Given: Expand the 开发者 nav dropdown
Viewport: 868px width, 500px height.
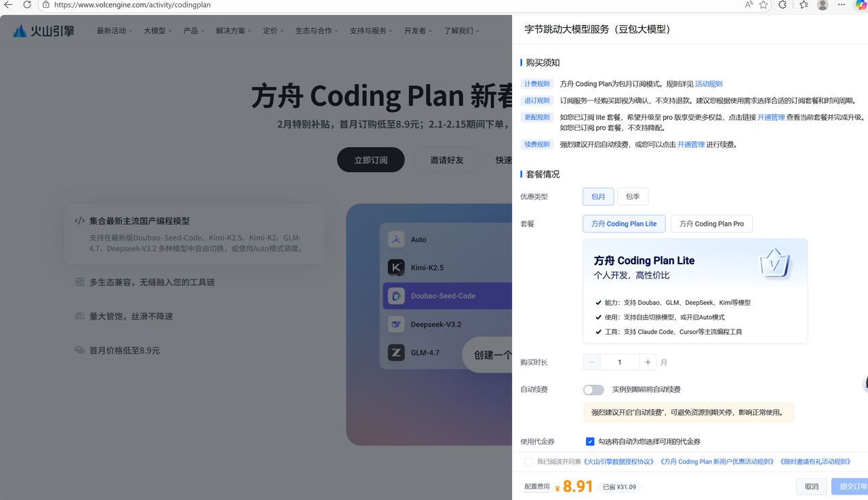Looking at the screenshot, I should tap(418, 30).
